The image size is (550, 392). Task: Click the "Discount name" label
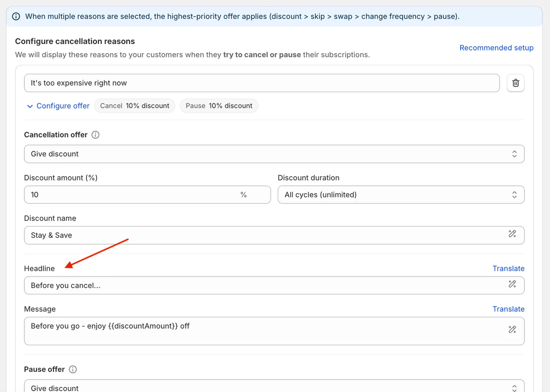click(50, 218)
